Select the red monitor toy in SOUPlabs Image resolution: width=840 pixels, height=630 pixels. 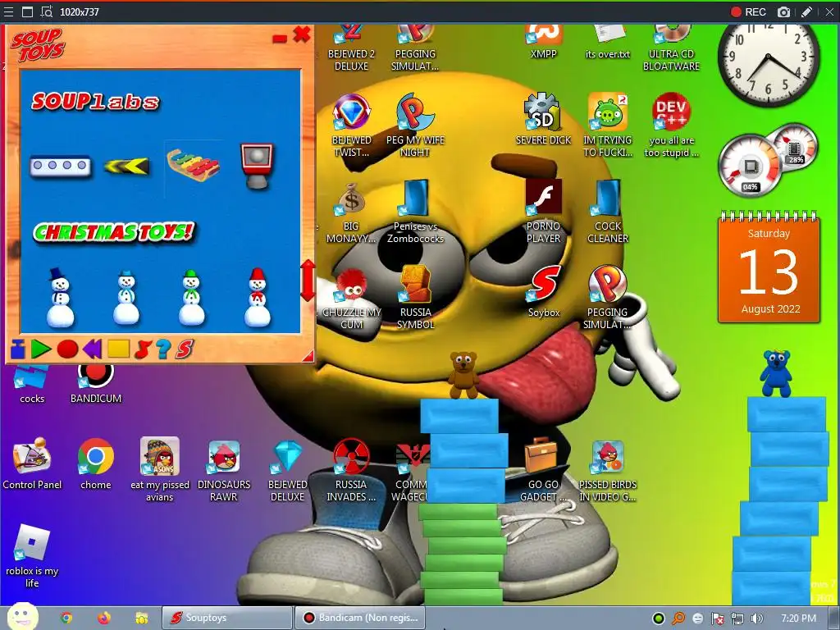[257, 166]
